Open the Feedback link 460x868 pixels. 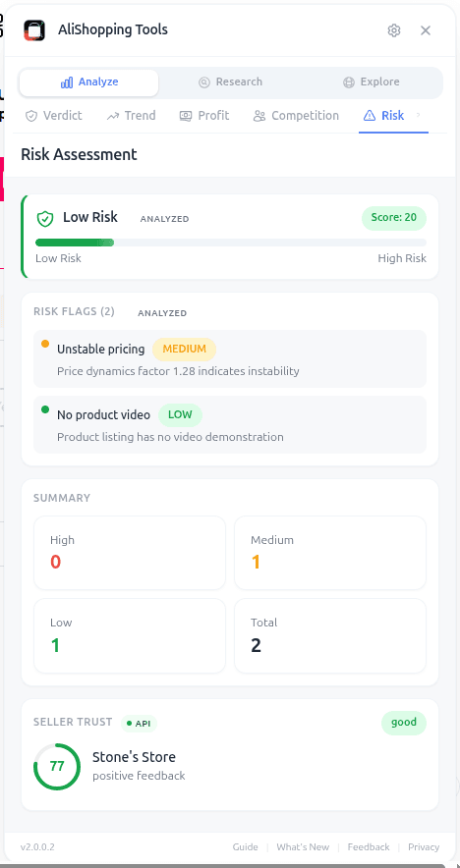click(369, 847)
